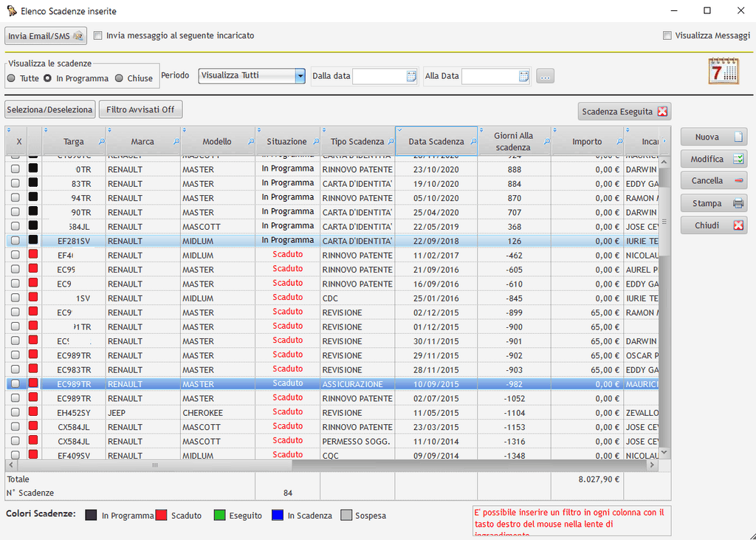Image resolution: width=756 pixels, height=540 pixels.
Task: Click the EC983TR plate cell
Action: (x=74, y=370)
